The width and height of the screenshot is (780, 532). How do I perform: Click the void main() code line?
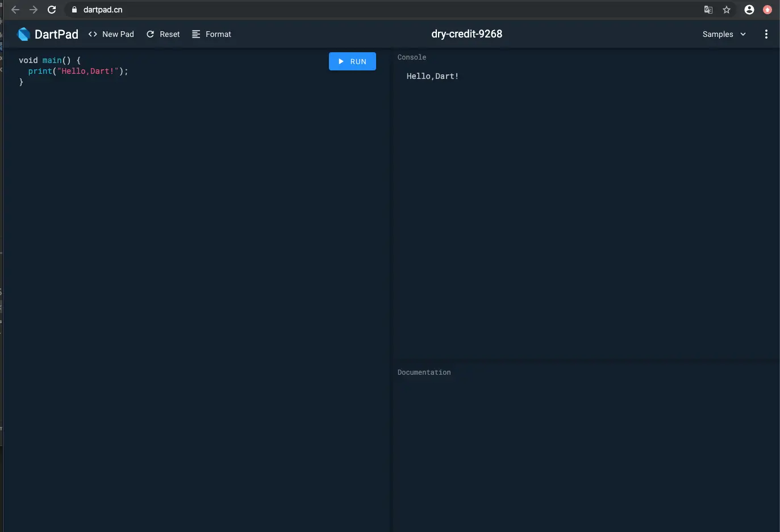tap(50, 60)
